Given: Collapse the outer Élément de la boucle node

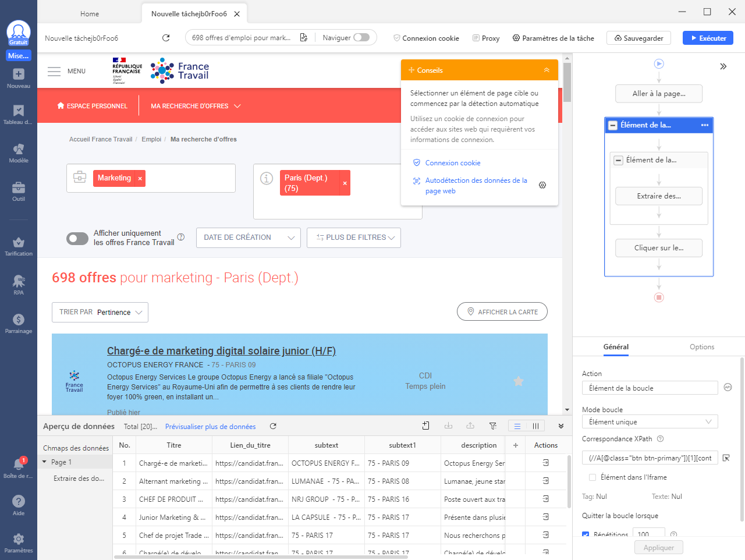Looking at the screenshot, I should pyautogui.click(x=613, y=125).
